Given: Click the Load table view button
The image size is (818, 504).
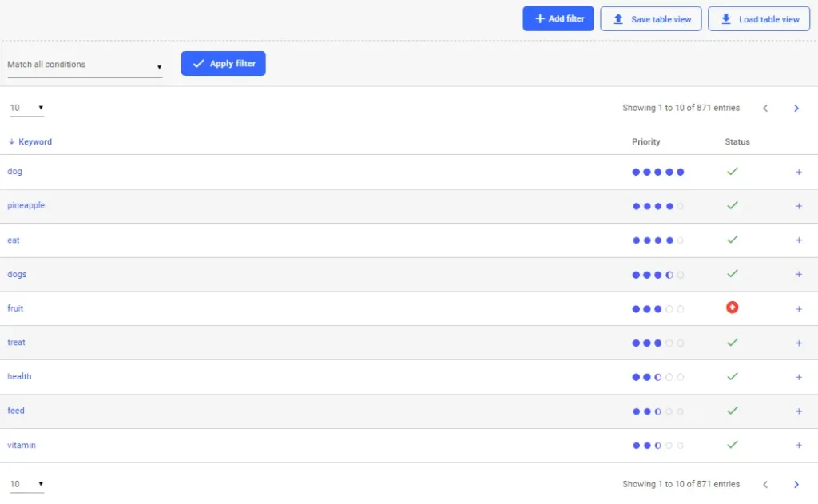Looking at the screenshot, I should point(758,18).
